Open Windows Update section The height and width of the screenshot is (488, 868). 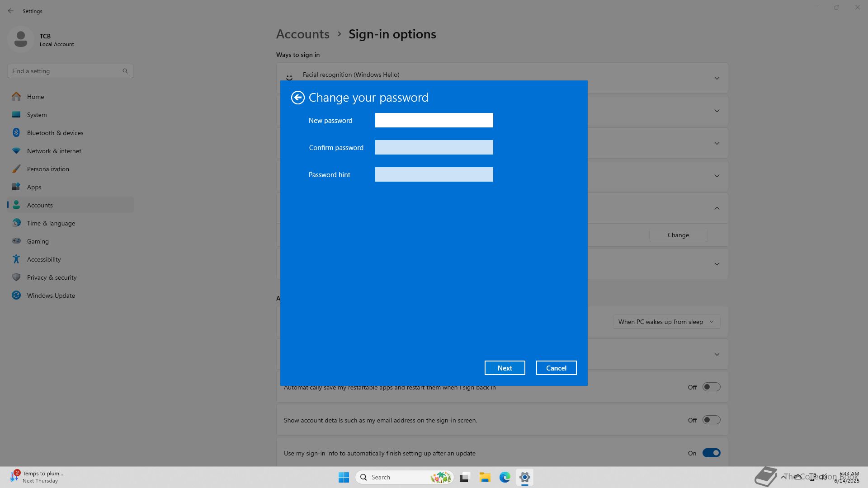(x=51, y=296)
